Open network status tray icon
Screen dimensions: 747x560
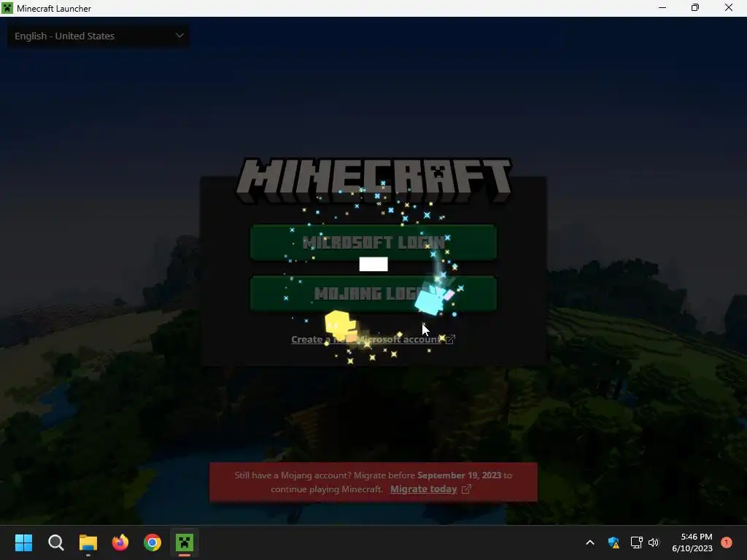(636, 542)
